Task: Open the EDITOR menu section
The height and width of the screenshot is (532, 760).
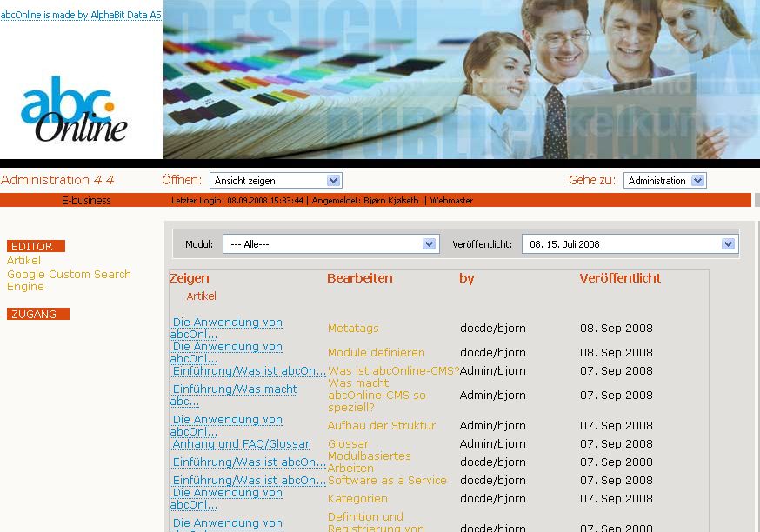Action: [x=36, y=246]
